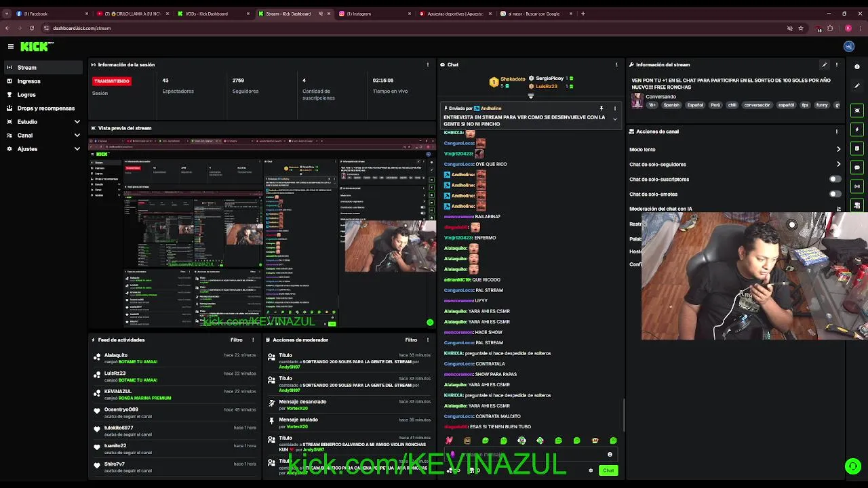
Task: Open the Información del stream three-dot menu
Action: point(837,64)
